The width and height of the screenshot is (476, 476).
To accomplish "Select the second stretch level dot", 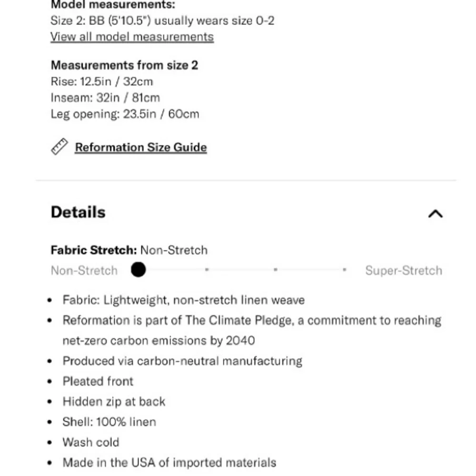I will pos(207,269).
